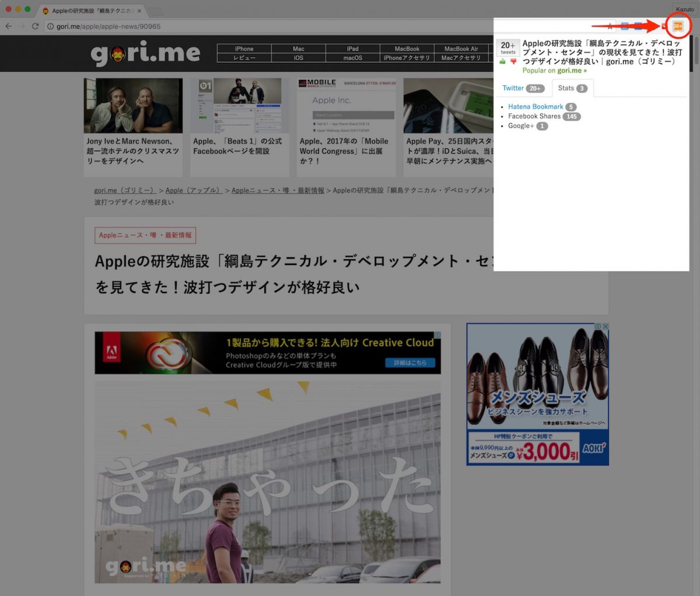The width and height of the screenshot is (700, 596).
Task: Click the Appleニュース・噂・最新情報 category label
Action: tap(145, 235)
